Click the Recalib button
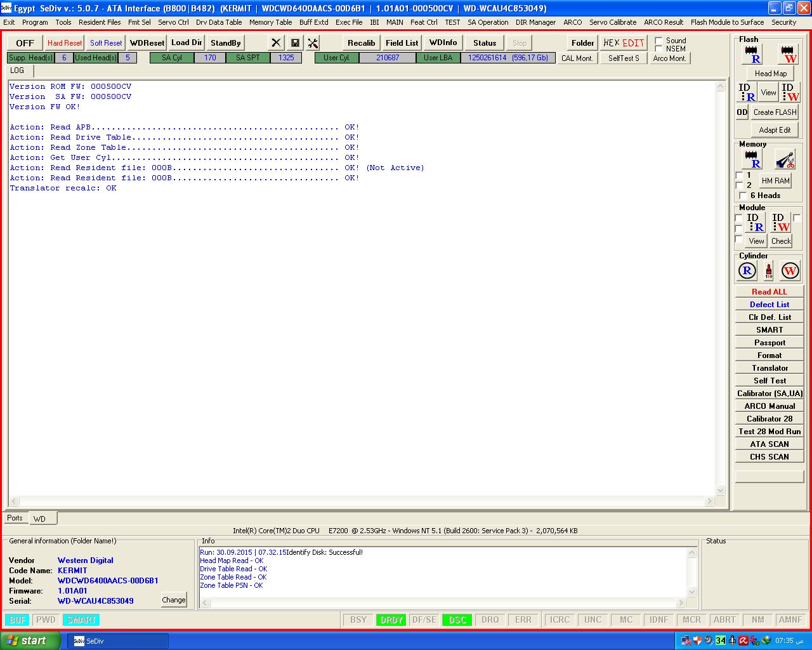 [x=361, y=43]
